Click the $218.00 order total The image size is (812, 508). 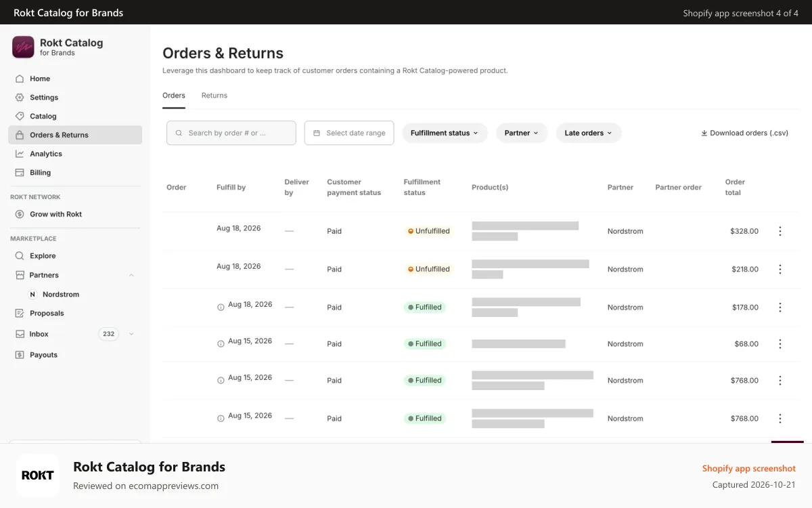(x=745, y=269)
